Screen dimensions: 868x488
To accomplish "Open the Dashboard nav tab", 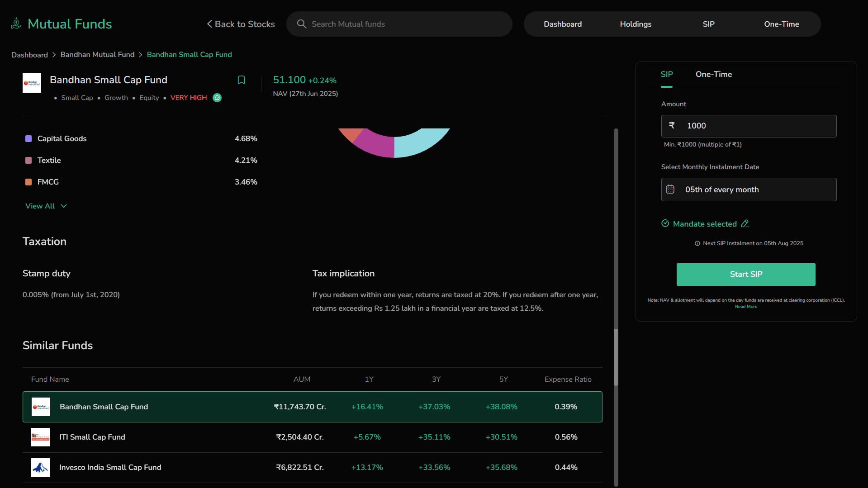I will click(563, 24).
